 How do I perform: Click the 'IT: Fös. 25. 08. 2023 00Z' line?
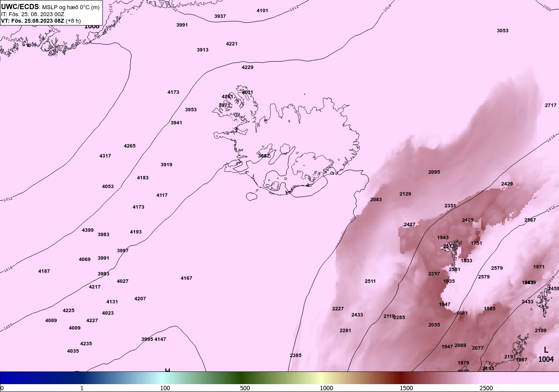pos(33,14)
